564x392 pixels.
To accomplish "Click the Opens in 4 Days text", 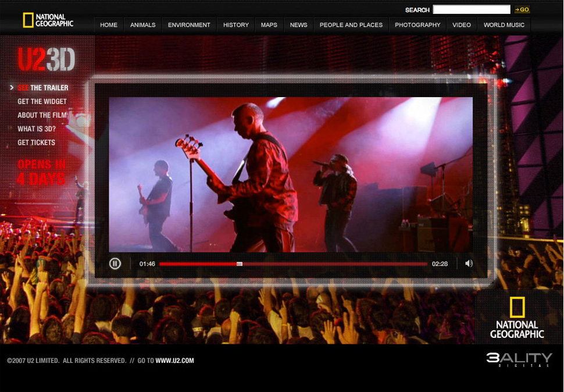I will (41, 172).
